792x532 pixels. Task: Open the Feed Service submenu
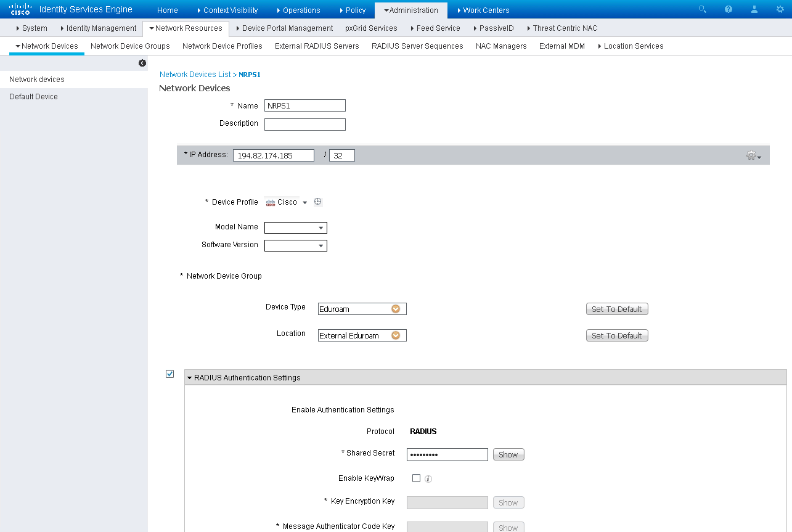(x=435, y=28)
